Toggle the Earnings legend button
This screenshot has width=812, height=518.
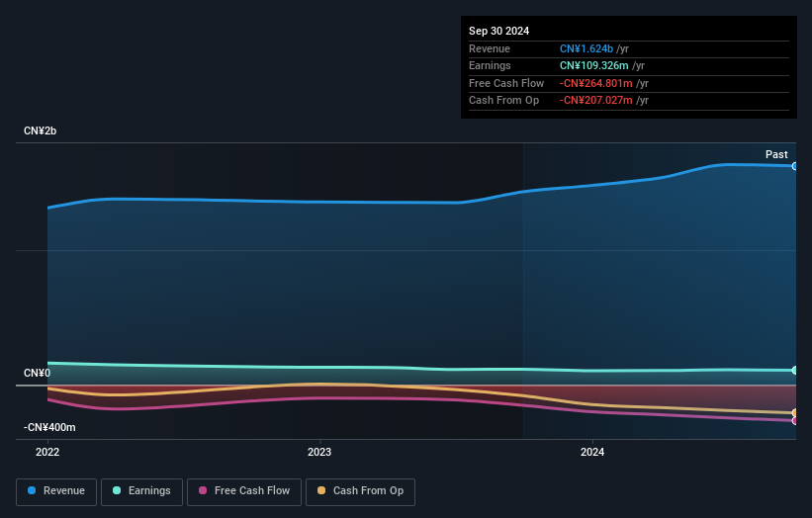tap(141, 491)
